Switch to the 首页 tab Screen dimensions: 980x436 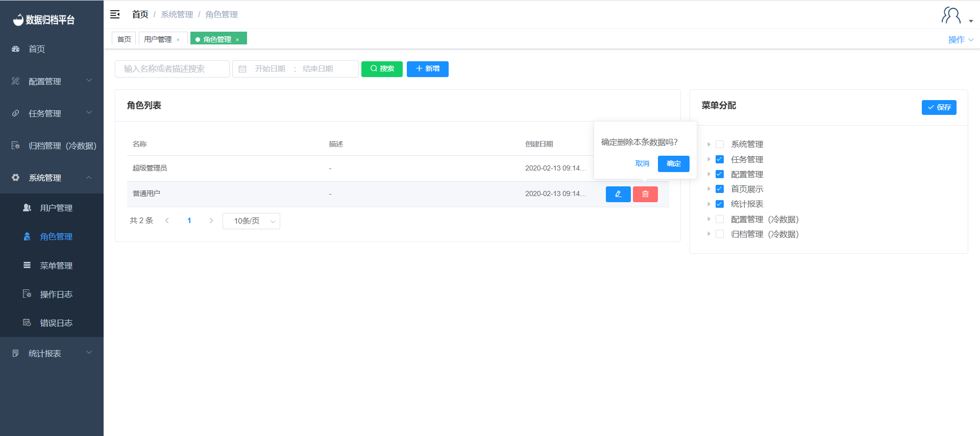124,39
